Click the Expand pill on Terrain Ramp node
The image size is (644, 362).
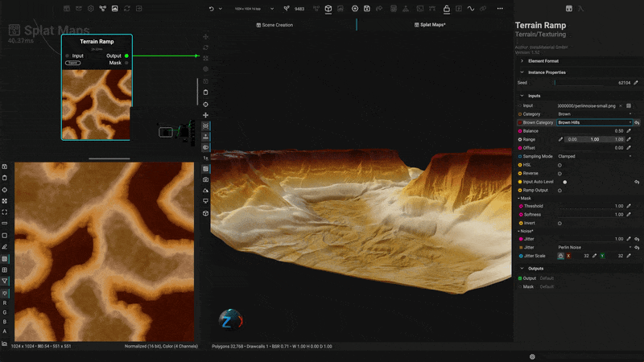(x=72, y=63)
